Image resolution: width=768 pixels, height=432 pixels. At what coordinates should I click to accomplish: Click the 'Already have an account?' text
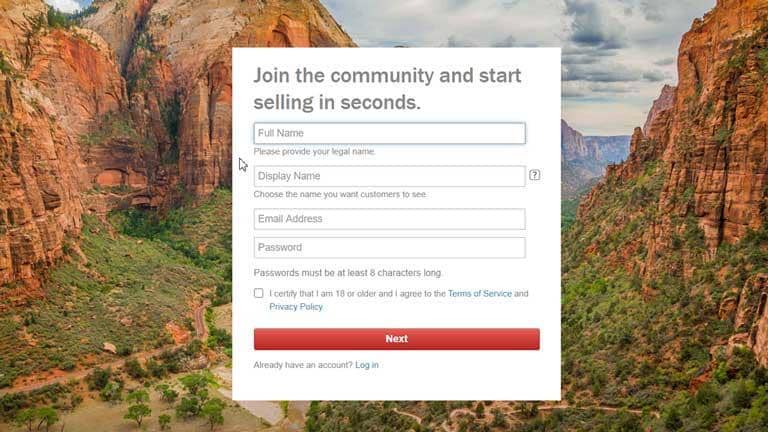click(x=303, y=365)
